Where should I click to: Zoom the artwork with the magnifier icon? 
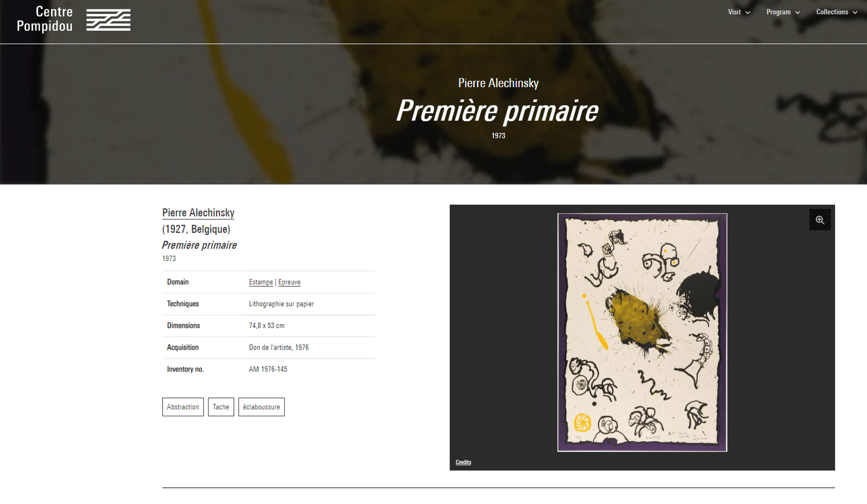[820, 220]
